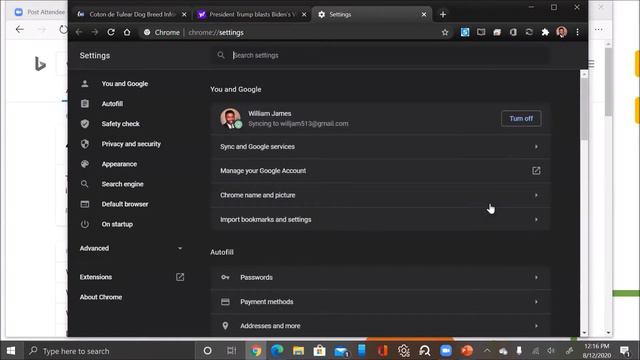Open the Chrome profile avatar
This screenshot has height=360, width=640.
coord(562,32)
